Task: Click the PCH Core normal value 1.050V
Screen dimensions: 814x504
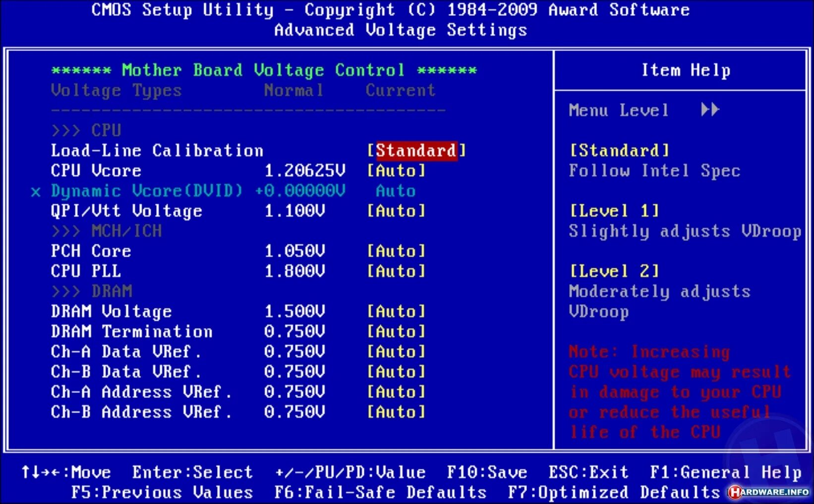Action: pos(294,251)
